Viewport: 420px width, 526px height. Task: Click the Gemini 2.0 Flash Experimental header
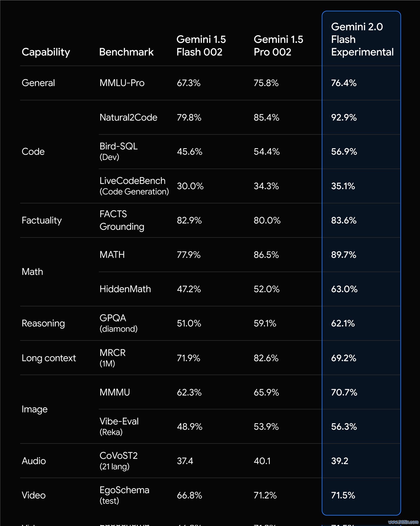[362, 39]
